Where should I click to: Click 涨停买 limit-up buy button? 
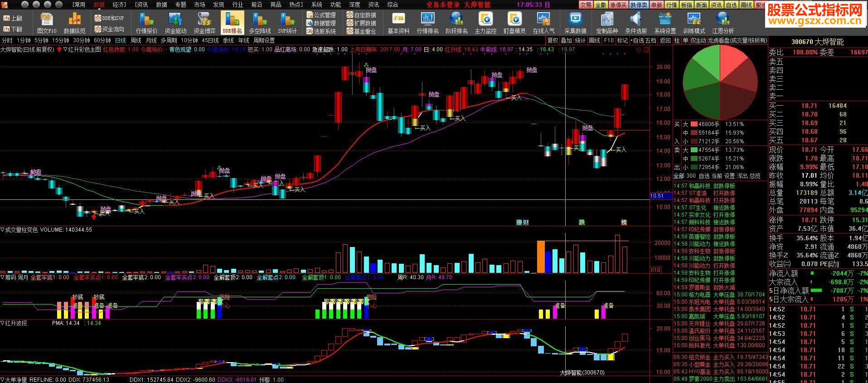click(x=618, y=5)
